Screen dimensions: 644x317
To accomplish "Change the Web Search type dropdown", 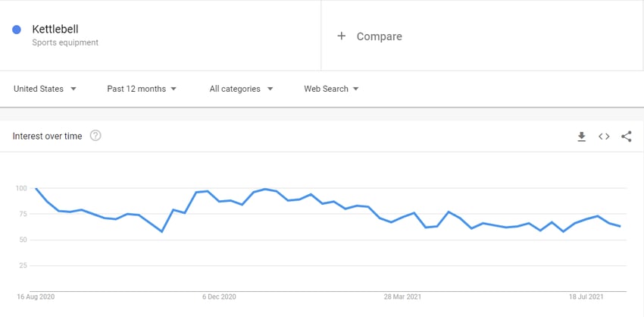I will click(331, 89).
